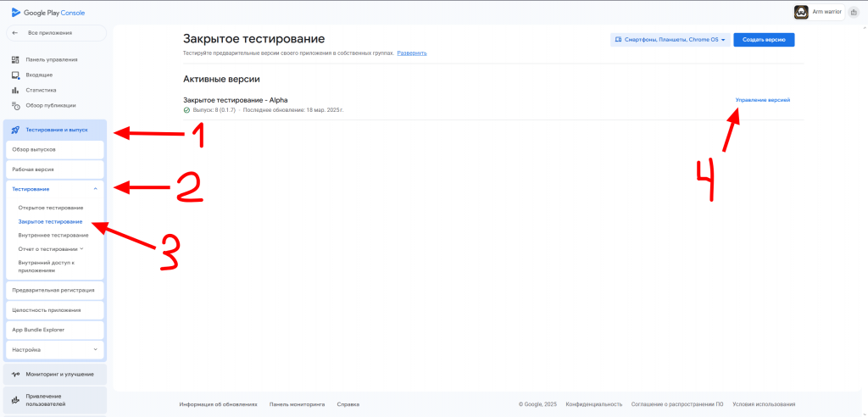Viewport: 868px width, 417px height.
Task: Click the Привлечение пользователей icon
Action: tap(15, 400)
